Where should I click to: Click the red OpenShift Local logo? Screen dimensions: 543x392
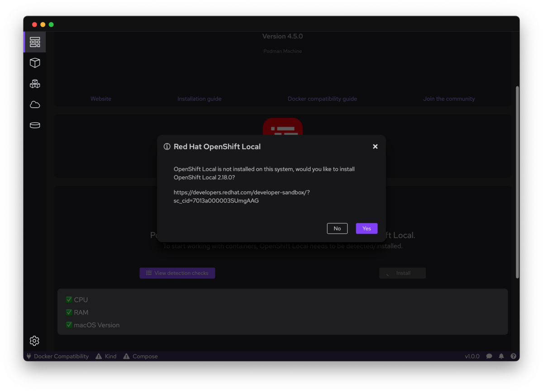point(283,127)
